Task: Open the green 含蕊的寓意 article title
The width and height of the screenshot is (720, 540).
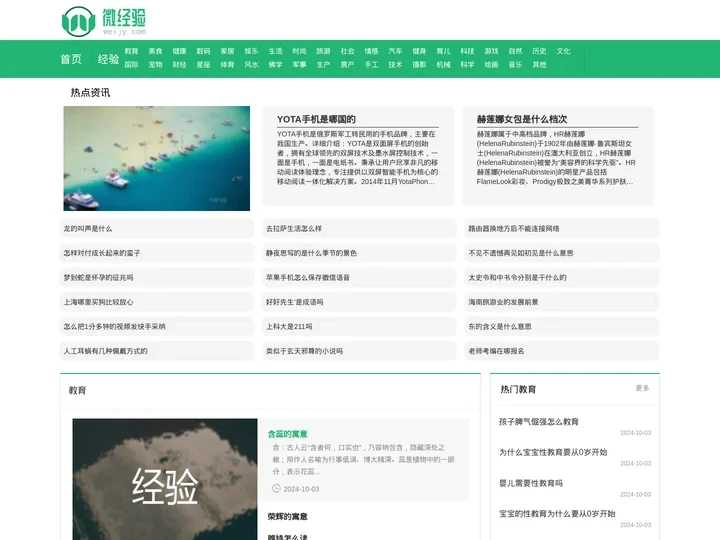Action: [287, 434]
